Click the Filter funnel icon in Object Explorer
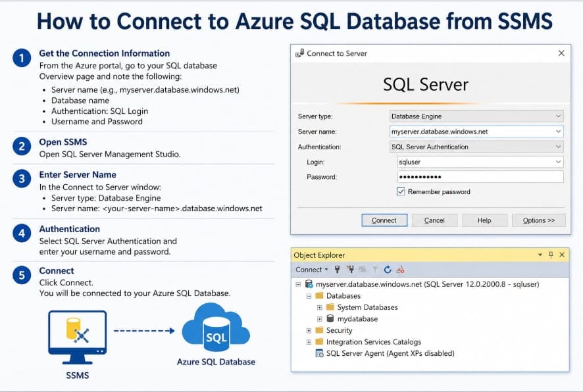This screenshot has width=583, height=392. pos(375,270)
